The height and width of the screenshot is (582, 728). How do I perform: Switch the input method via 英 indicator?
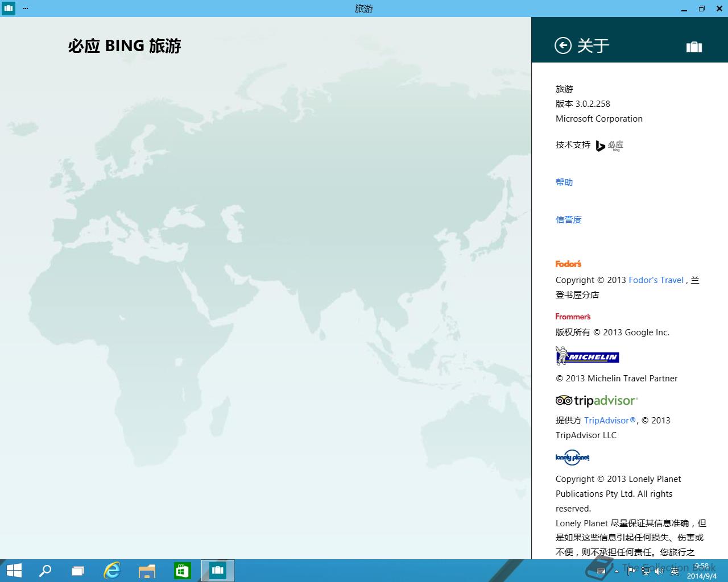pos(675,571)
